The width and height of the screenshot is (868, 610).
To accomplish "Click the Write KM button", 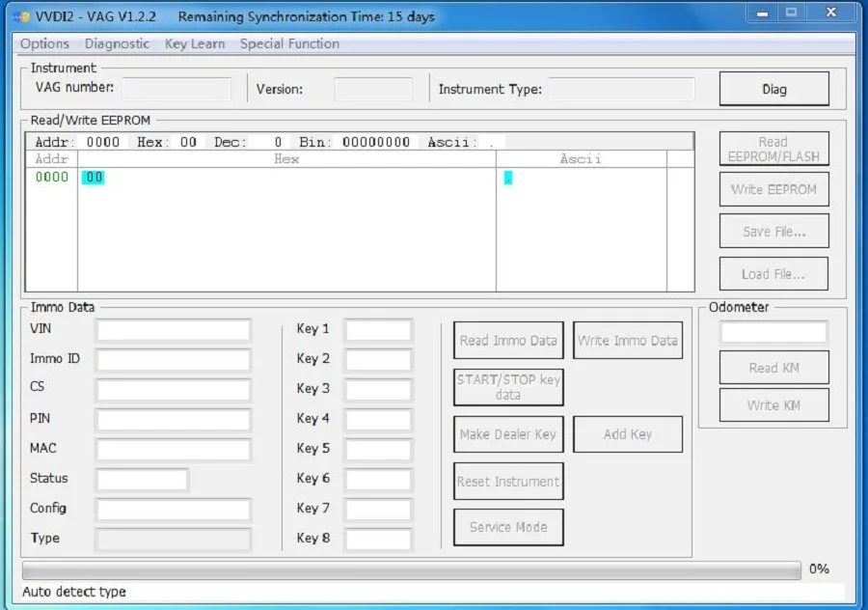I will tap(773, 405).
